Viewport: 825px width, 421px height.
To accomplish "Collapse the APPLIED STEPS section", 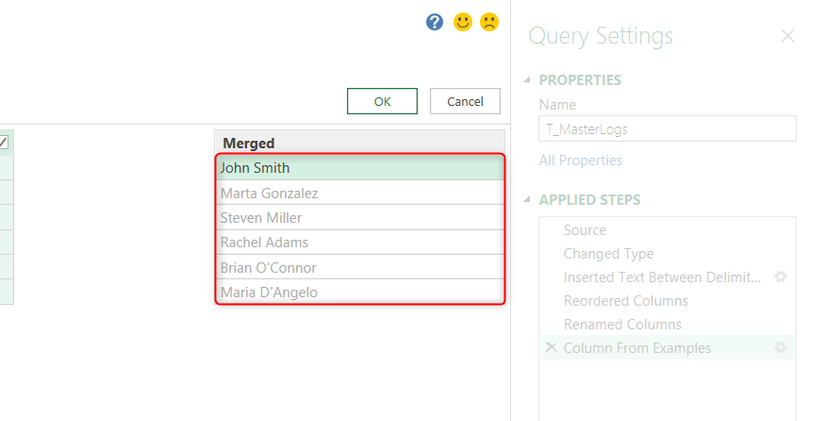I will tap(527, 200).
